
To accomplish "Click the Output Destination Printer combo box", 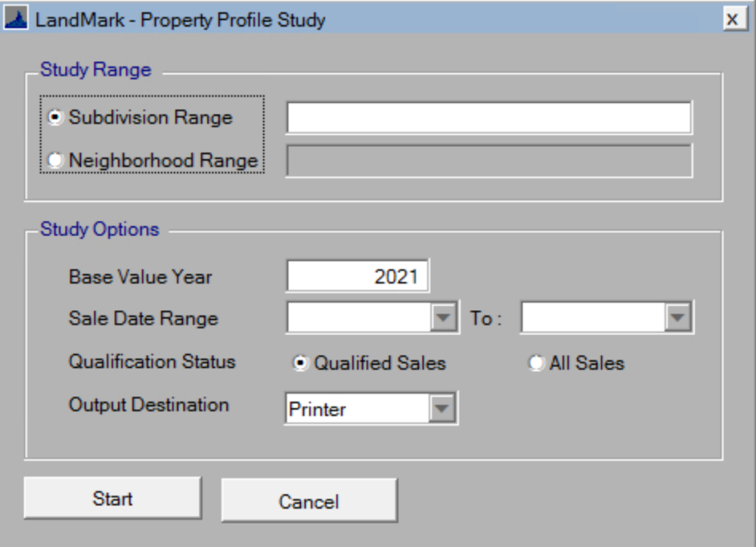I will pos(357,409).
